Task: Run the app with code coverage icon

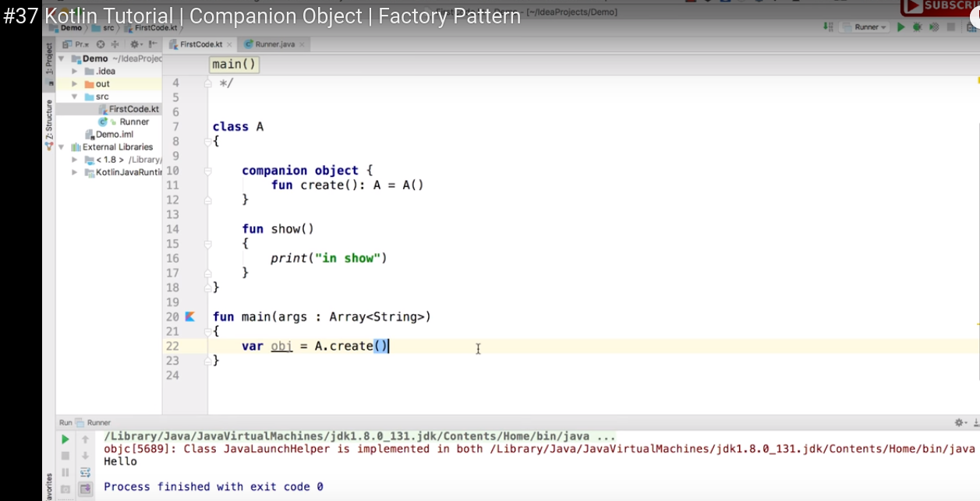Action: (933, 26)
